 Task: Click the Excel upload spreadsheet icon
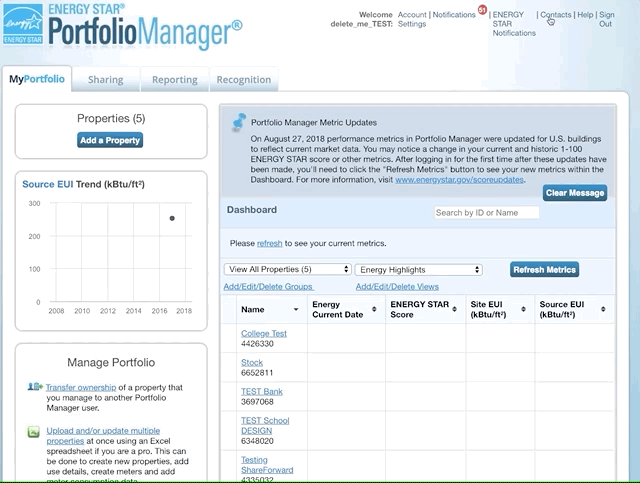point(33,432)
